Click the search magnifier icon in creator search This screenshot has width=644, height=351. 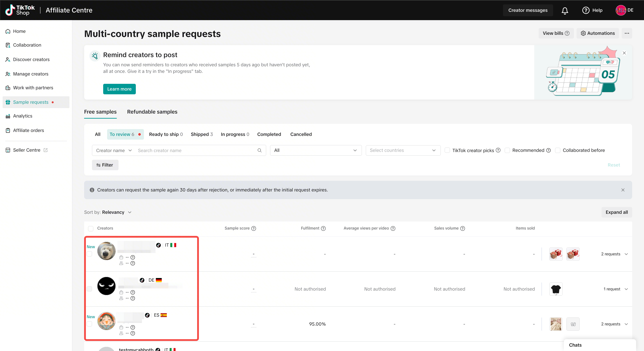point(260,150)
